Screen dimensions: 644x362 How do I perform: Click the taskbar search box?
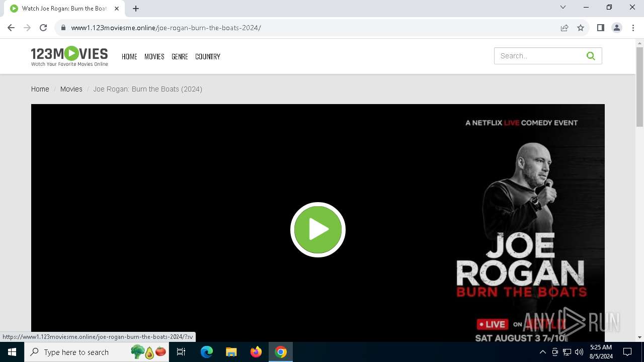[97, 352]
